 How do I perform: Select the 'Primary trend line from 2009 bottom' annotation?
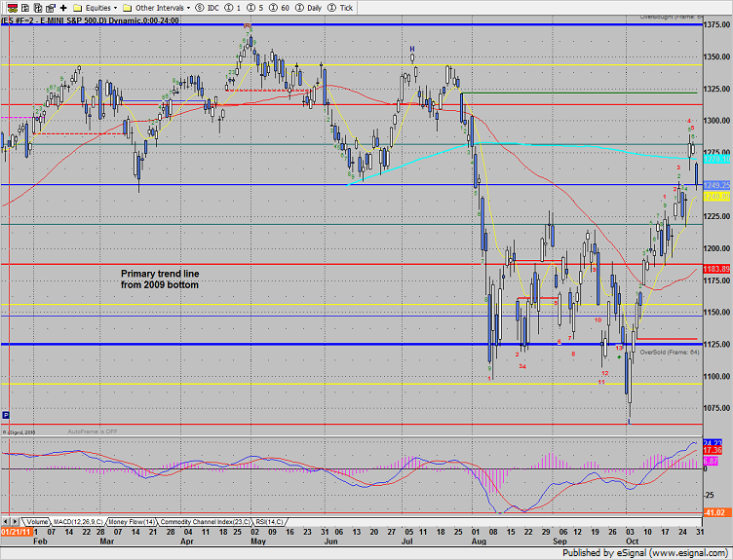coord(160,280)
